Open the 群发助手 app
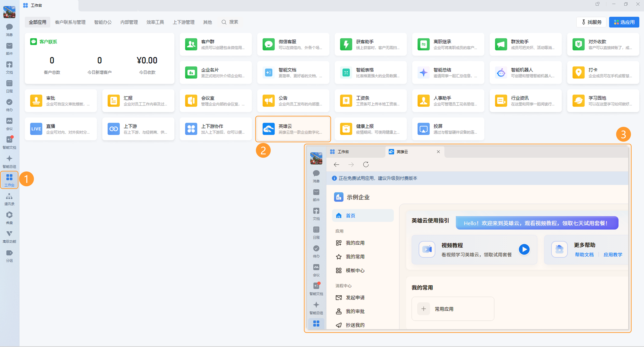This screenshot has width=644, height=347. pos(525,44)
